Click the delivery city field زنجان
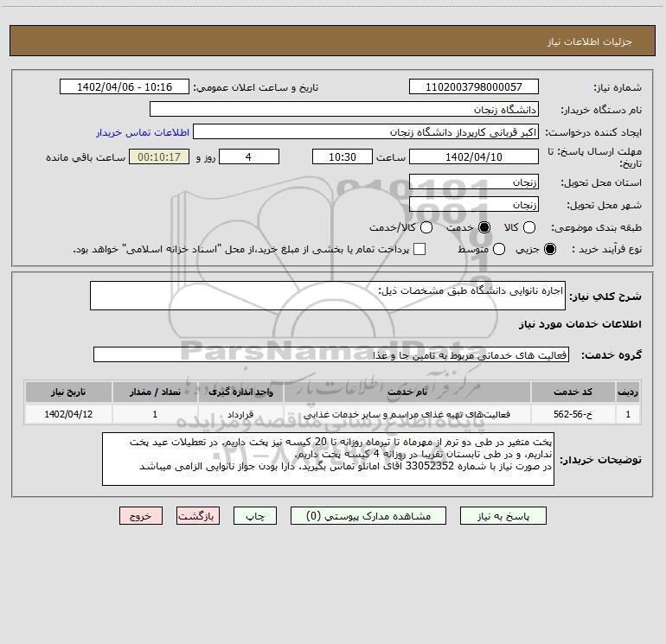 click(x=474, y=204)
